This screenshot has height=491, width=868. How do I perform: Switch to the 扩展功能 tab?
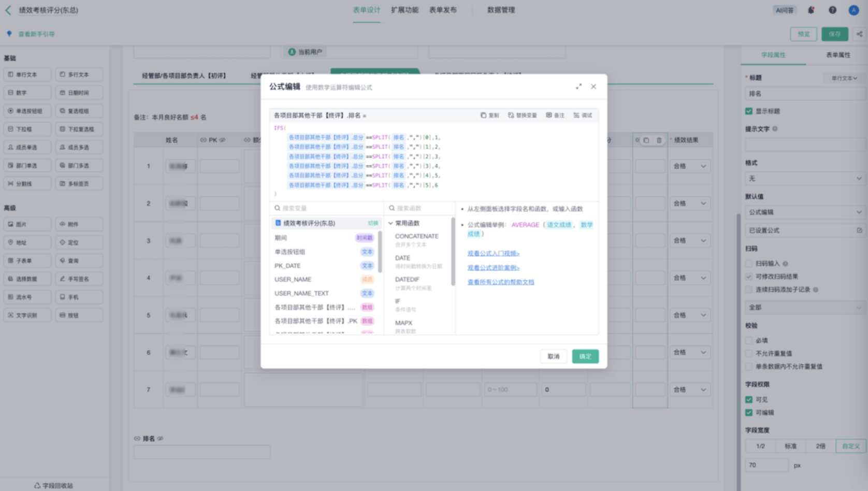(405, 10)
